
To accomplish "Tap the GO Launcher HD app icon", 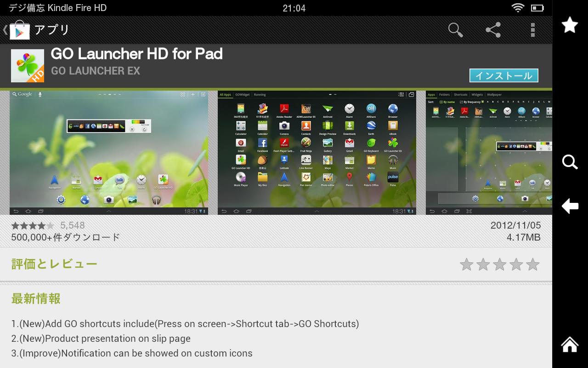I will pos(28,66).
